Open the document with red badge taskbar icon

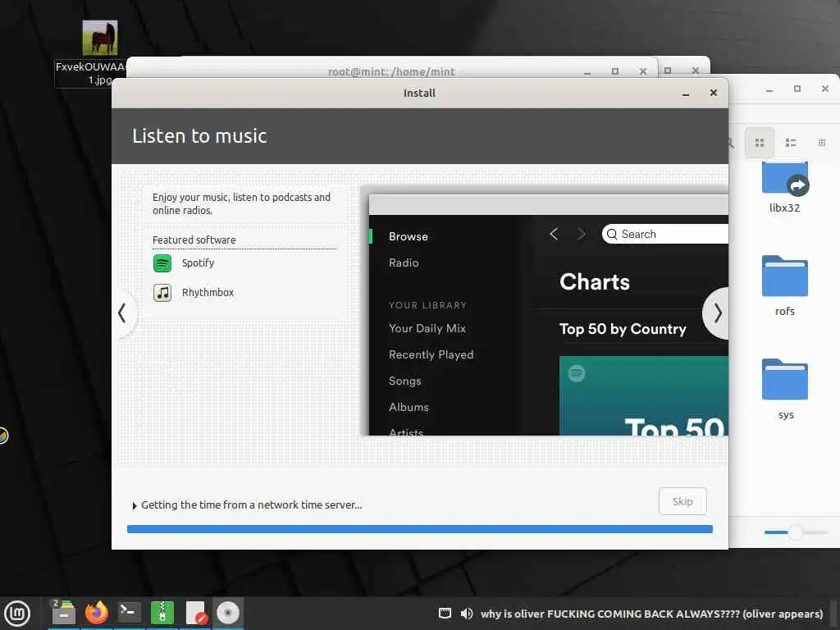pos(195,612)
